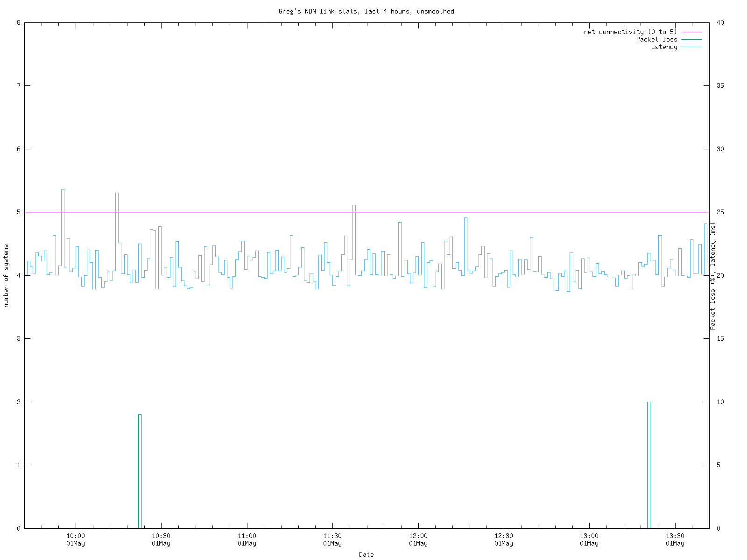Click the right axis value 40

coord(720,22)
